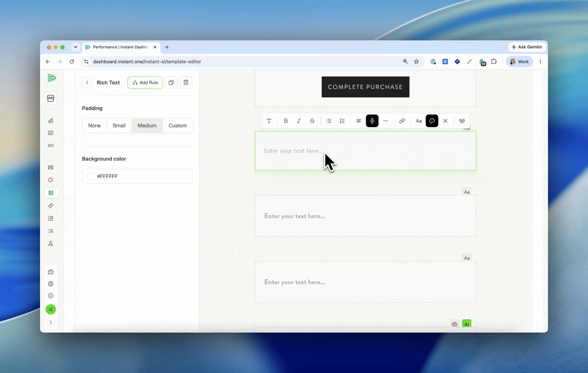Delete the Rich Text block
Image resolution: width=588 pixels, height=373 pixels.
[x=186, y=83]
